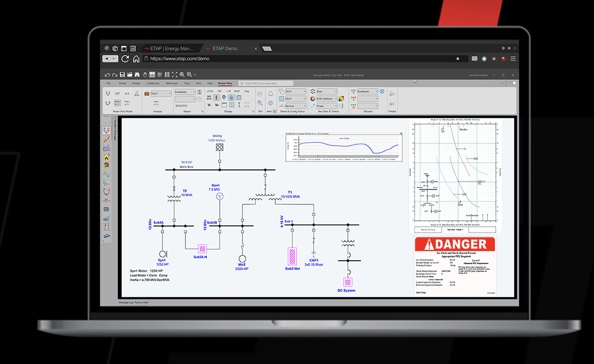
Task: Zoom in with the magnifier plus icon
Action: [x=182, y=74]
